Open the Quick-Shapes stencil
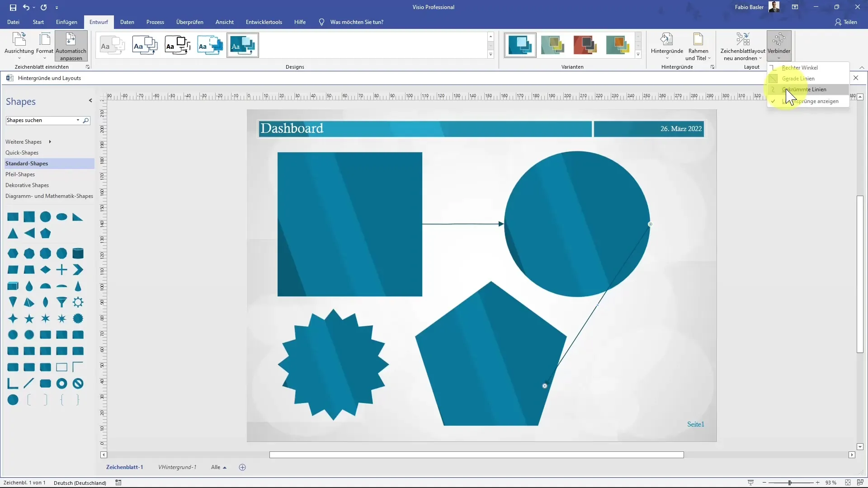Viewport: 868px width, 488px height. pos(22,153)
